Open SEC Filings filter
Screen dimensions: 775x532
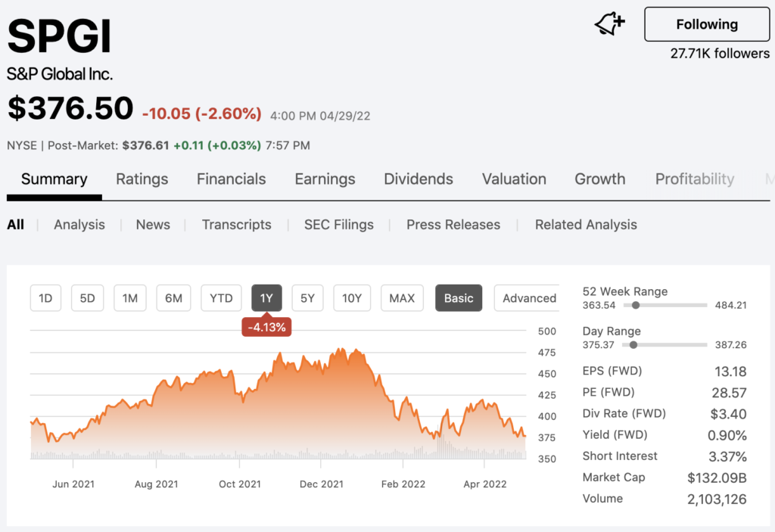coord(338,225)
